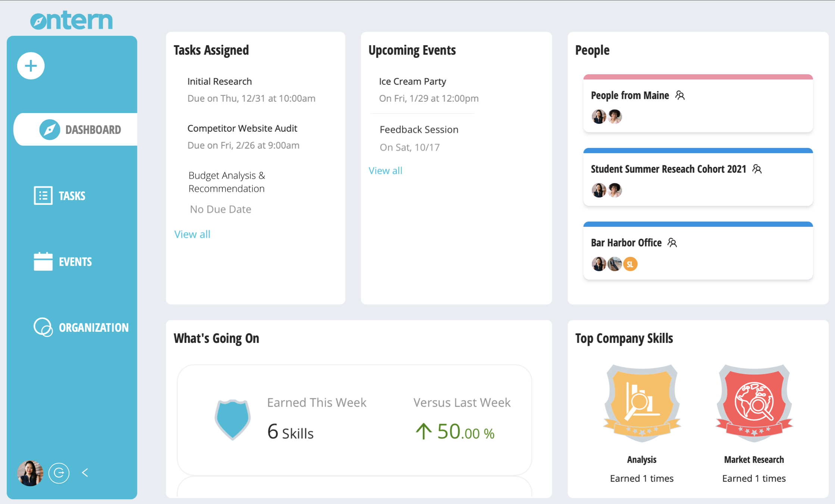Open the Ice Cream Party event
This screenshot has width=835, height=504.
coord(413,81)
